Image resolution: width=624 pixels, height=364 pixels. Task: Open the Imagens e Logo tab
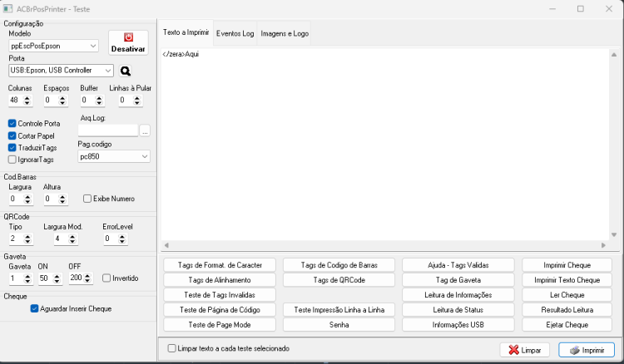tap(285, 34)
